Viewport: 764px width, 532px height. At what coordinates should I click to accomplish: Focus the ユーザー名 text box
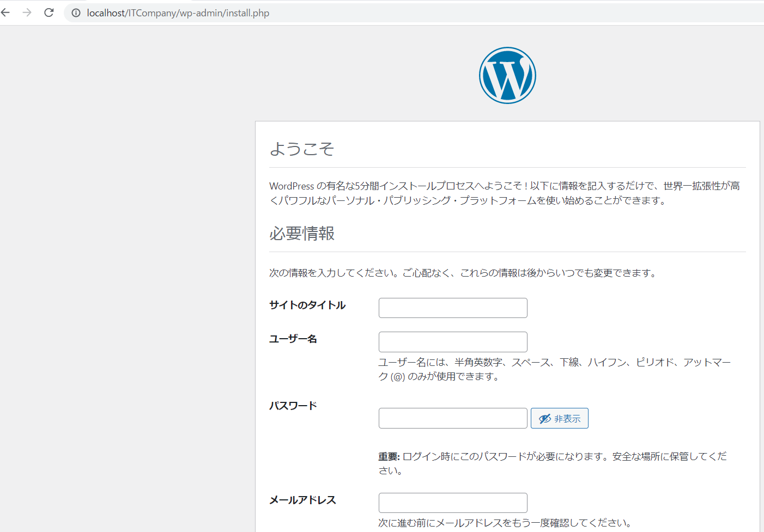(453, 342)
